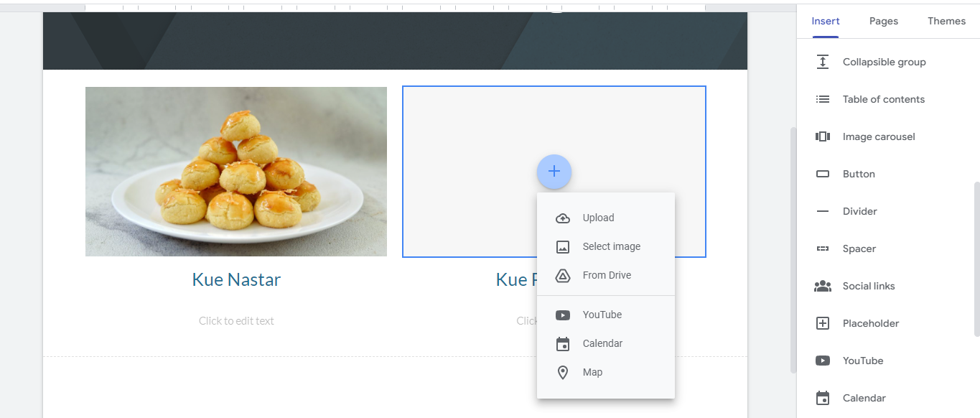The height and width of the screenshot is (418, 980).
Task: Click the Upload cloud icon in popup
Action: (x=563, y=218)
